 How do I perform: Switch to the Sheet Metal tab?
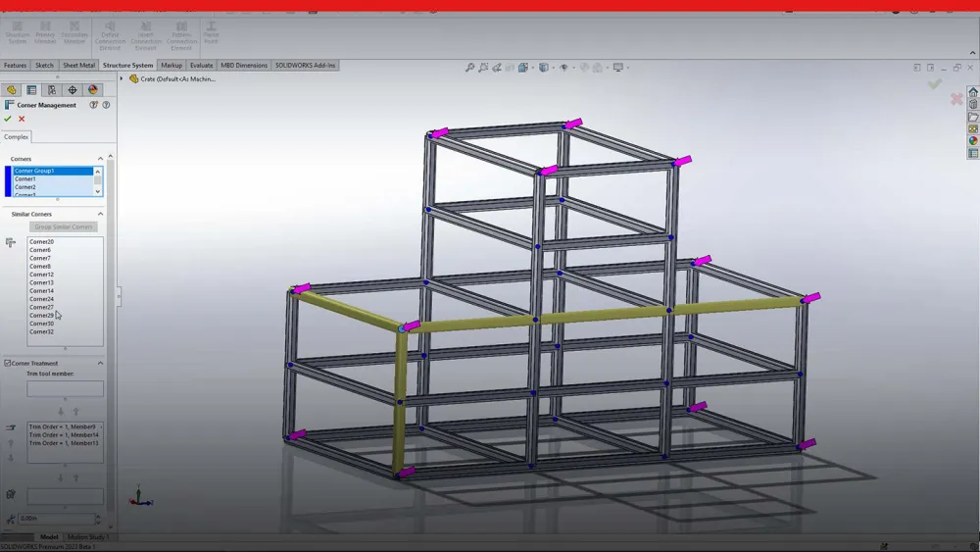pos(78,65)
